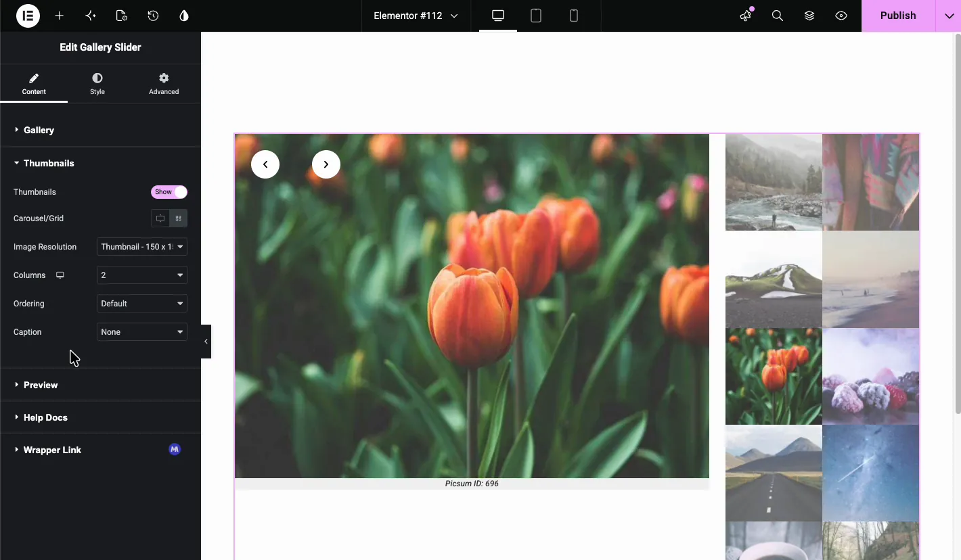Screen dimensions: 961x560
Task: Select the colorful fabric thumbnail
Action: [x=871, y=182]
